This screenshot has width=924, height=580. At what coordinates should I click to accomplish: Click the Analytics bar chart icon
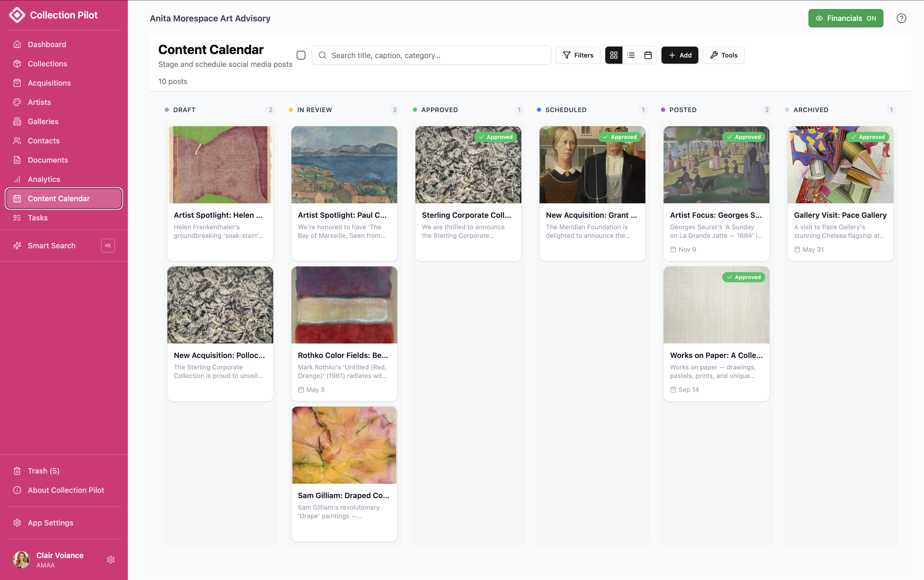(x=17, y=179)
